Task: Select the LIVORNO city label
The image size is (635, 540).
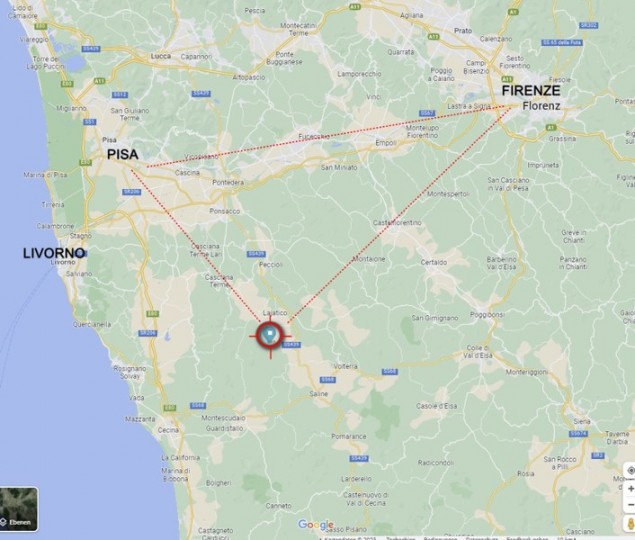Action: click(54, 253)
